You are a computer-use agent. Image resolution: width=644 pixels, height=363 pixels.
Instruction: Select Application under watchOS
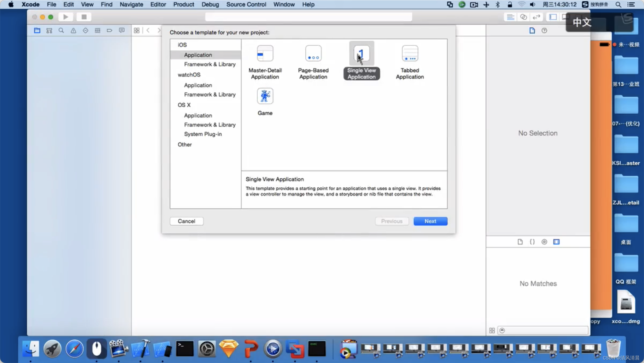pos(198,85)
